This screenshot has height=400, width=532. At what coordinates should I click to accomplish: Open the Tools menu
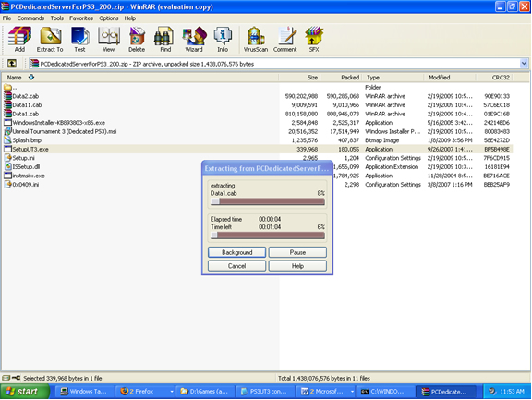57,18
